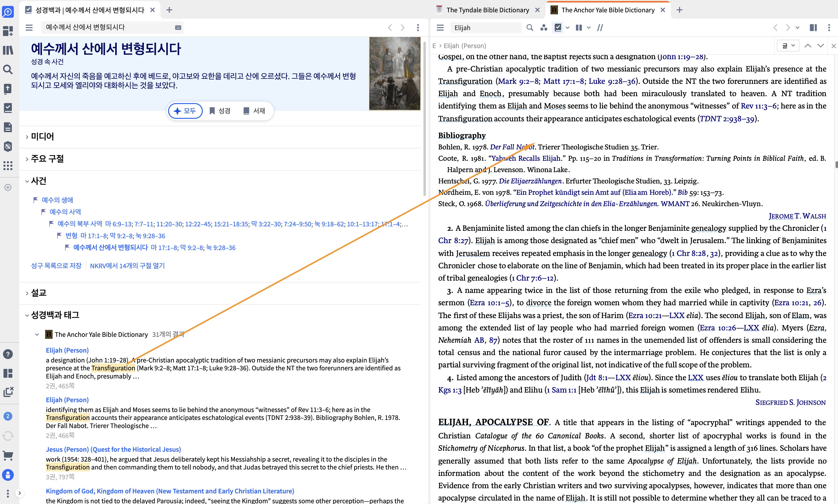
Task: Open the user account profile icon
Action: pos(8,475)
